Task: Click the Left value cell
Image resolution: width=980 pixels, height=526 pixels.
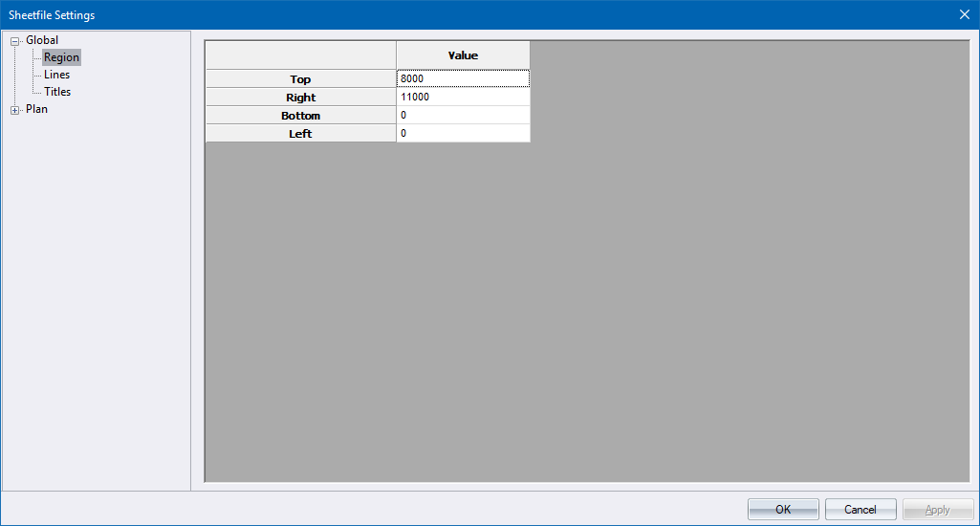Action: [463, 134]
